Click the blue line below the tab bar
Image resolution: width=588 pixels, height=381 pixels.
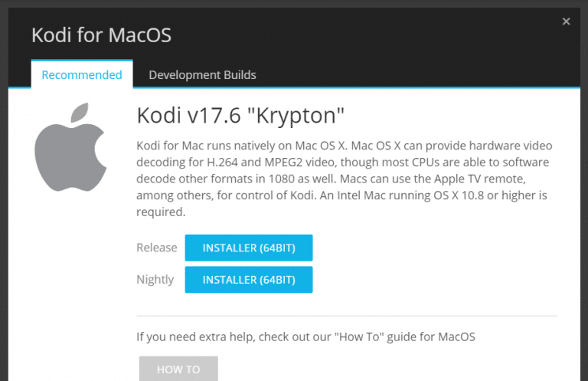coord(356,87)
